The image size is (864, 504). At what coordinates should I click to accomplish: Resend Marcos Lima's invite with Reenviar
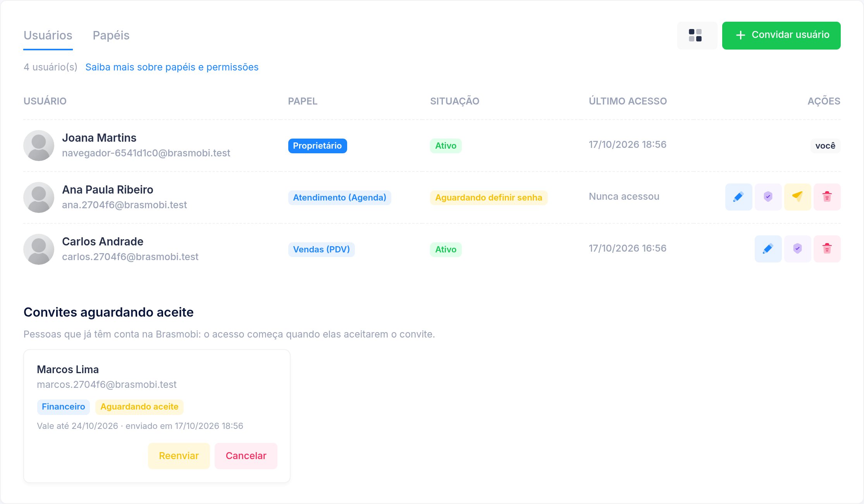click(179, 456)
